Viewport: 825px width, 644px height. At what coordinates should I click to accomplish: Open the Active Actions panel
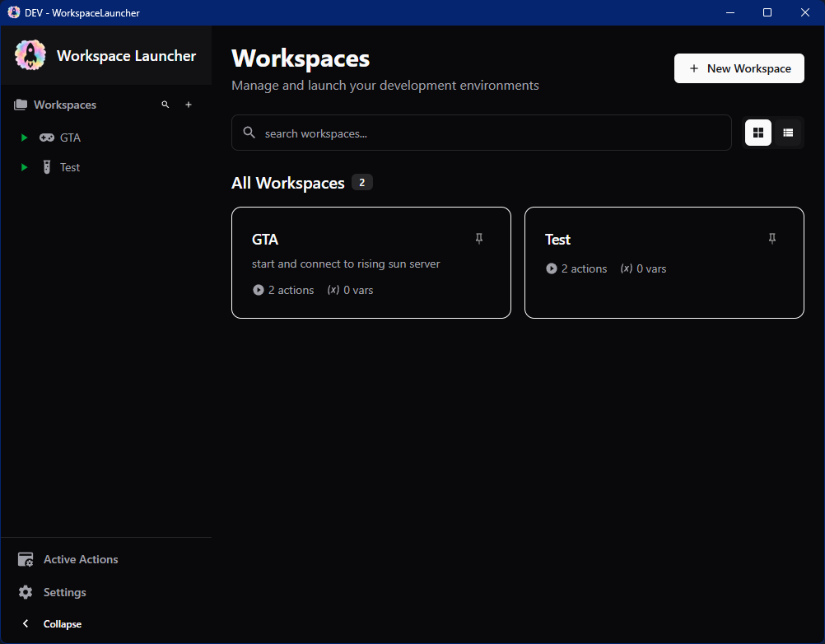point(81,559)
